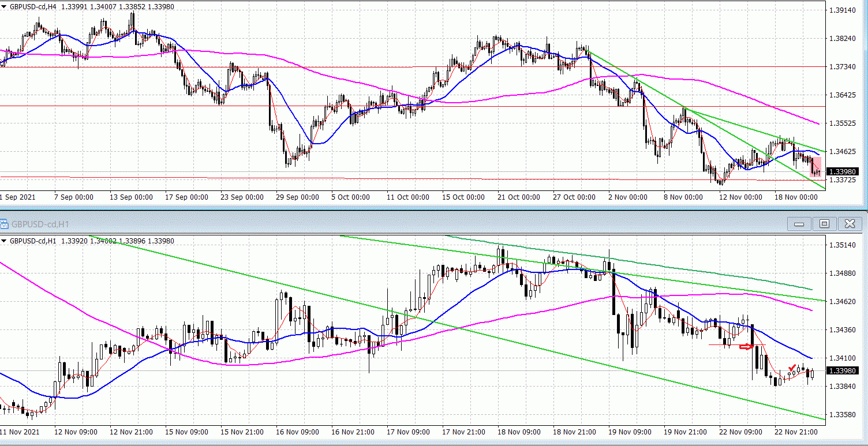Click the 16 Nov 09:00 time label

(x=297, y=432)
